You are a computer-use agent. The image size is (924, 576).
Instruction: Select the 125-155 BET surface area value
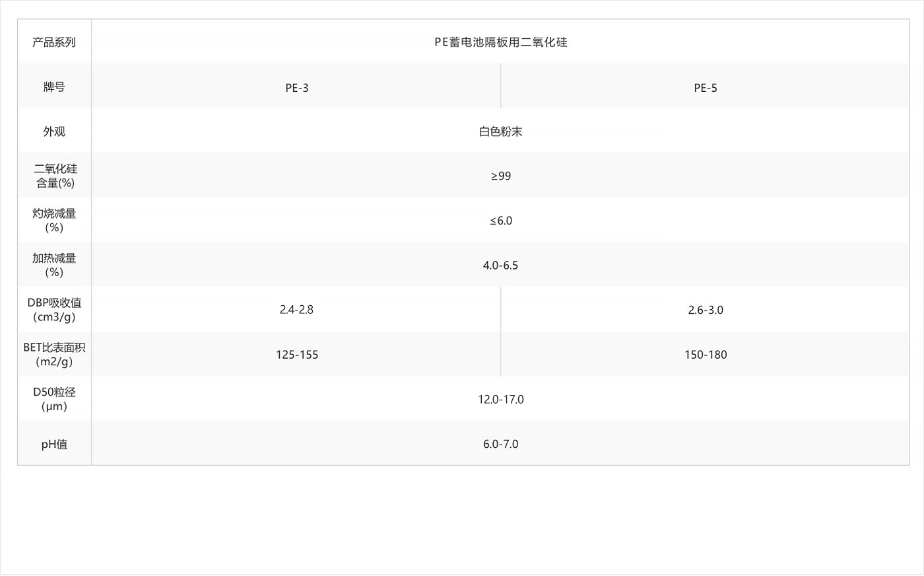pyautogui.click(x=296, y=355)
